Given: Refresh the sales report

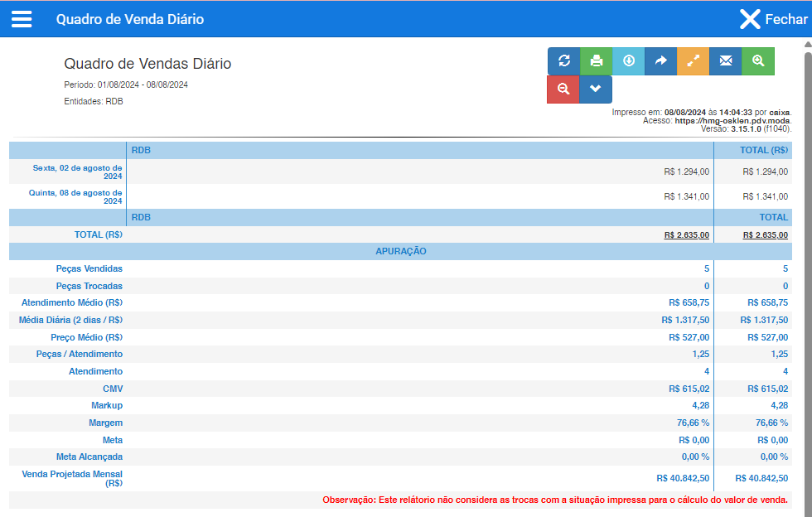Looking at the screenshot, I should (x=563, y=61).
